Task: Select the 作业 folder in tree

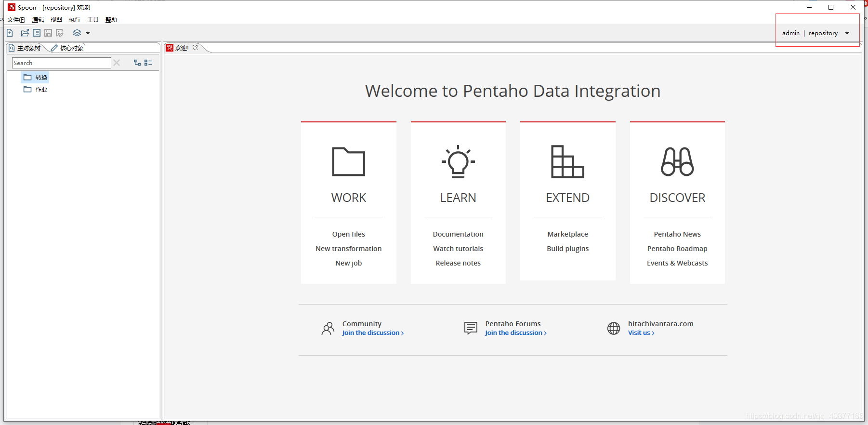Action: point(35,89)
